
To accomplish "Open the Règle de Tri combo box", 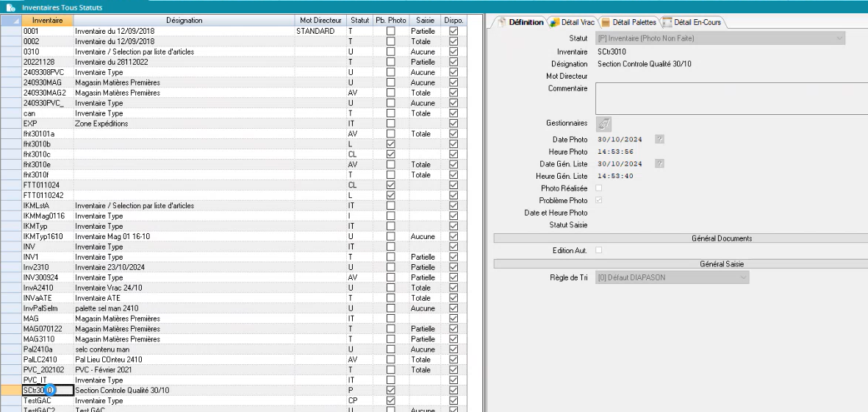I will tap(672, 277).
